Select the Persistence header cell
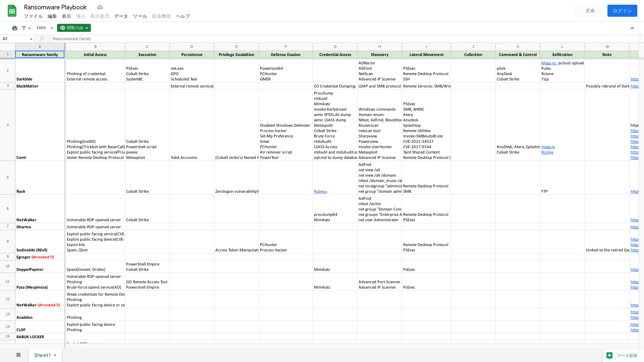The height and width of the screenshot is (362, 644). [x=192, y=55]
